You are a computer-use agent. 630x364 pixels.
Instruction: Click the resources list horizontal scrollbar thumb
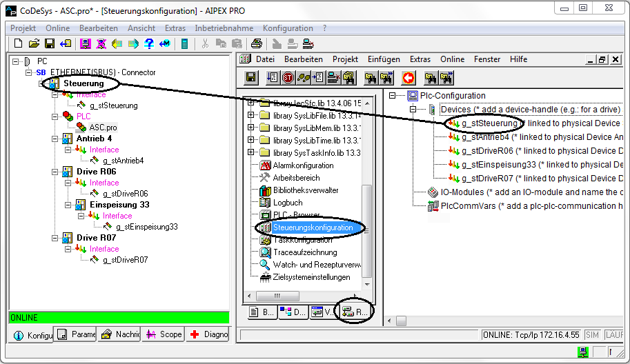(x=277, y=296)
